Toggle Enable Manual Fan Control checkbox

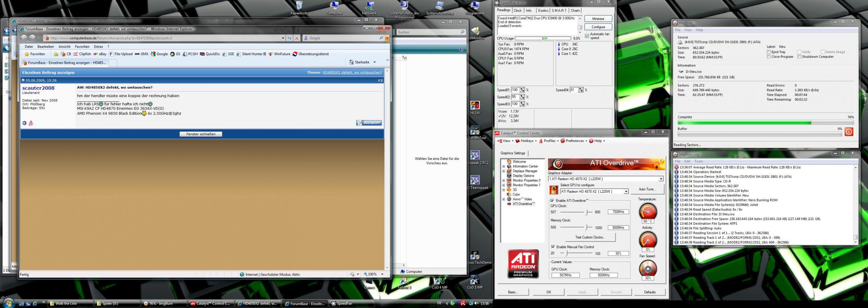coord(553,247)
